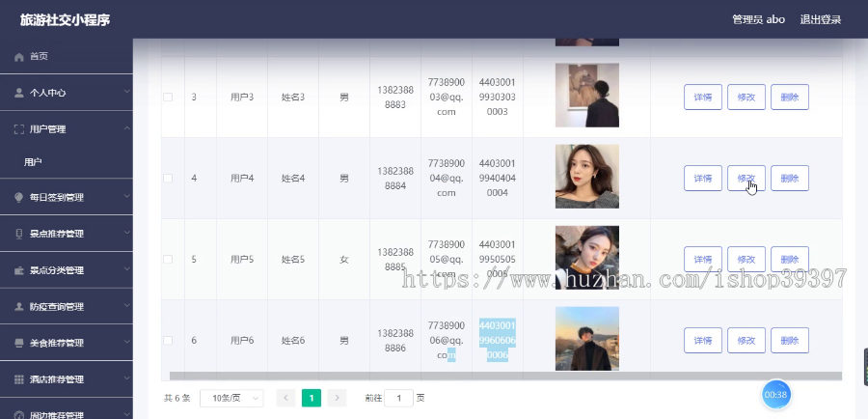
Task: Open 用户4's avatar photo
Action: [586, 177]
